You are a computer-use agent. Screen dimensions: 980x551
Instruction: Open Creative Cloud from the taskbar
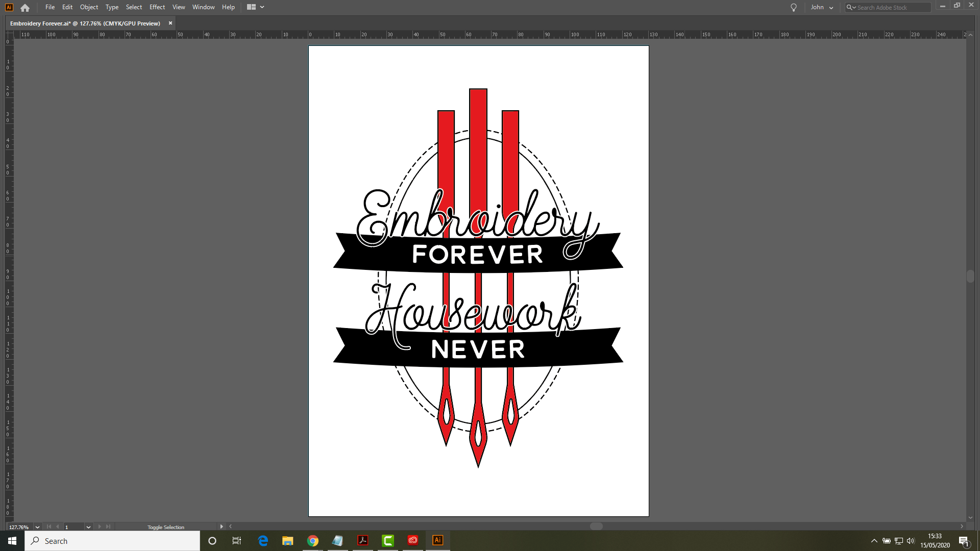[413, 541]
